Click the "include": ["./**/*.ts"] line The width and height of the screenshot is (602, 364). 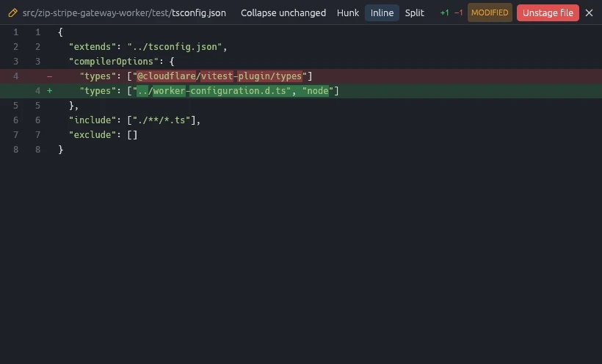tap(301, 120)
